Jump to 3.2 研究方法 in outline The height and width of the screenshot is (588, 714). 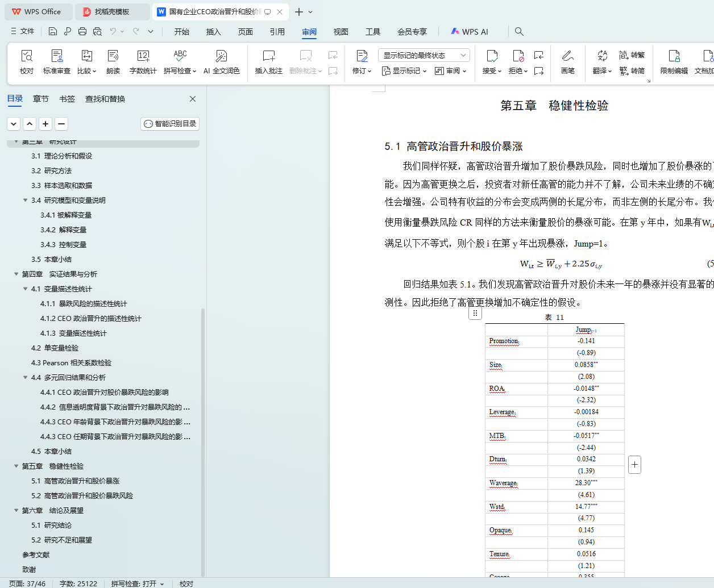point(51,170)
